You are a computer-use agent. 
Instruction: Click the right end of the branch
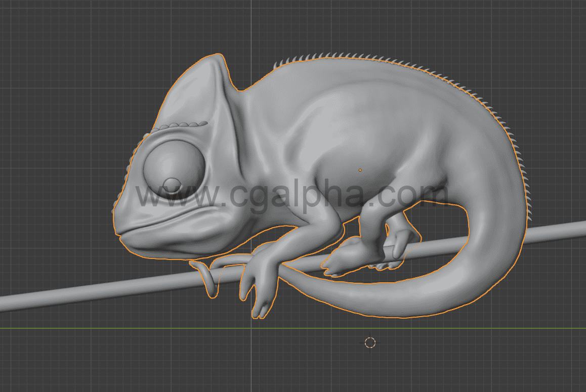[x=577, y=230]
